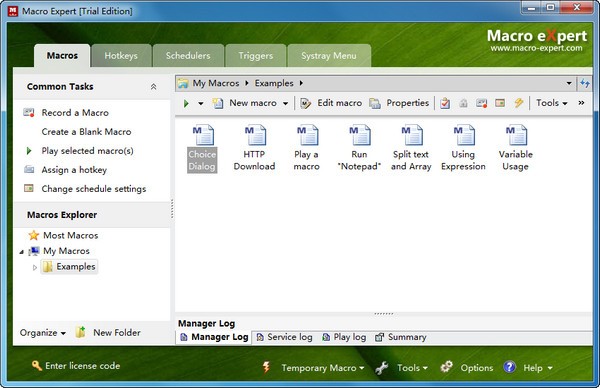Click the checklist icon after Properties
The height and width of the screenshot is (388, 600).
pyautogui.click(x=445, y=103)
